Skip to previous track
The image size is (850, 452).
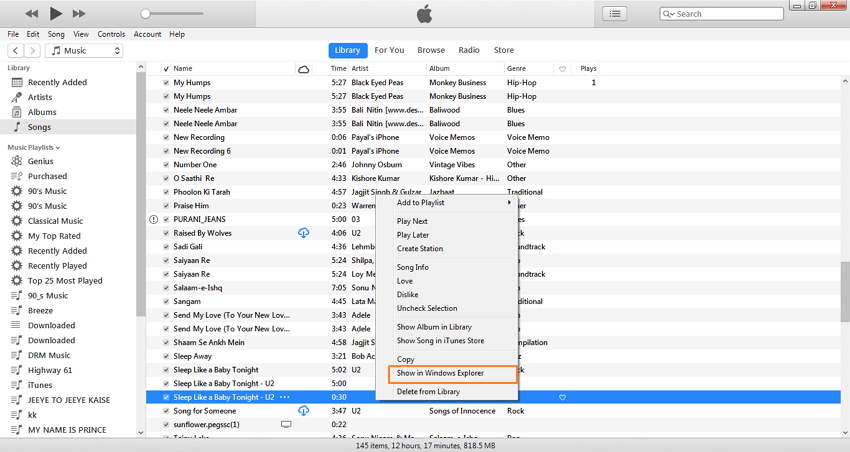pyautogui.click(x=32, y=14)
